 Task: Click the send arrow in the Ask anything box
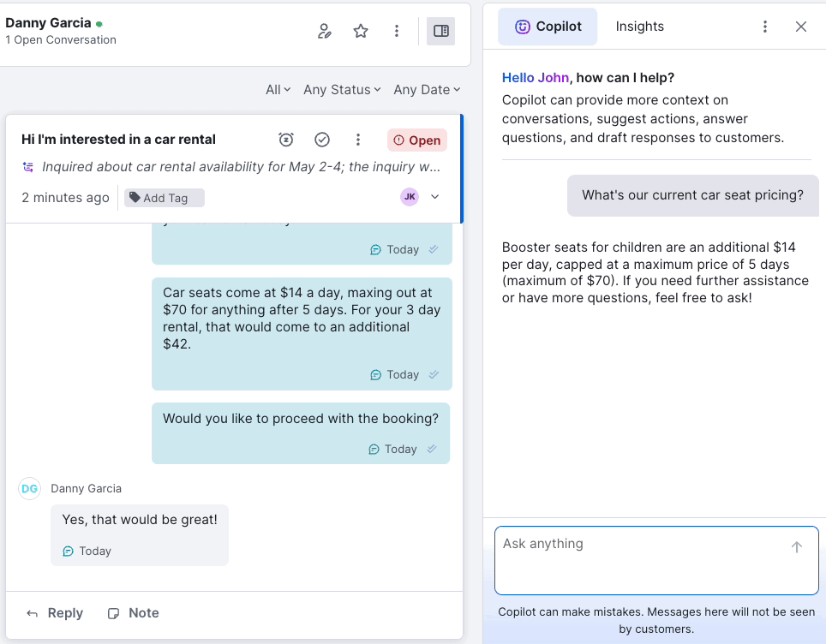(796, 546)
